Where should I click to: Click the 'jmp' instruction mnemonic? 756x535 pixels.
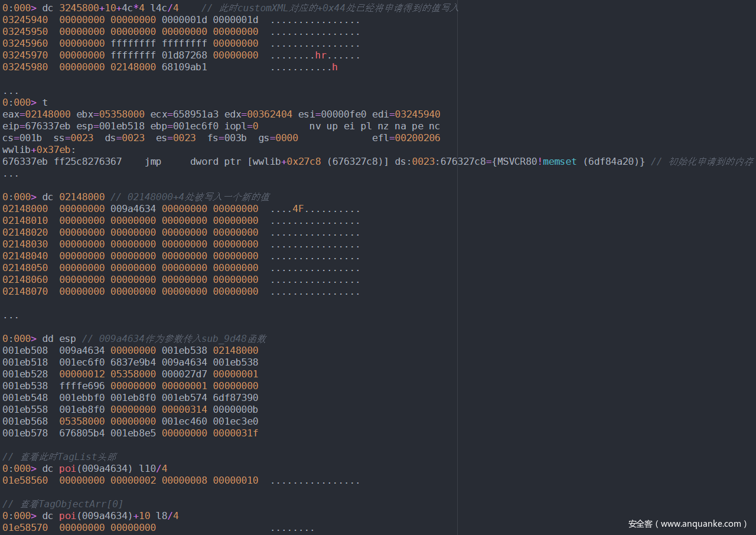[x=153, y=162]
